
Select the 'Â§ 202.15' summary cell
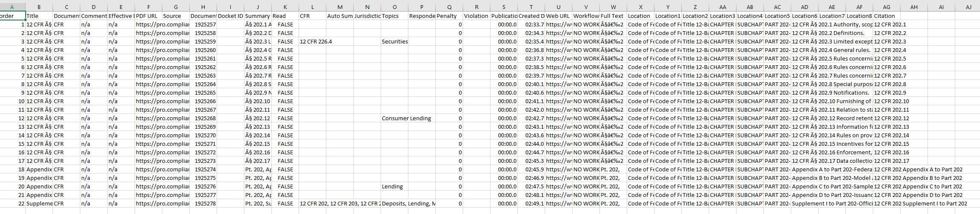point(258,144)
